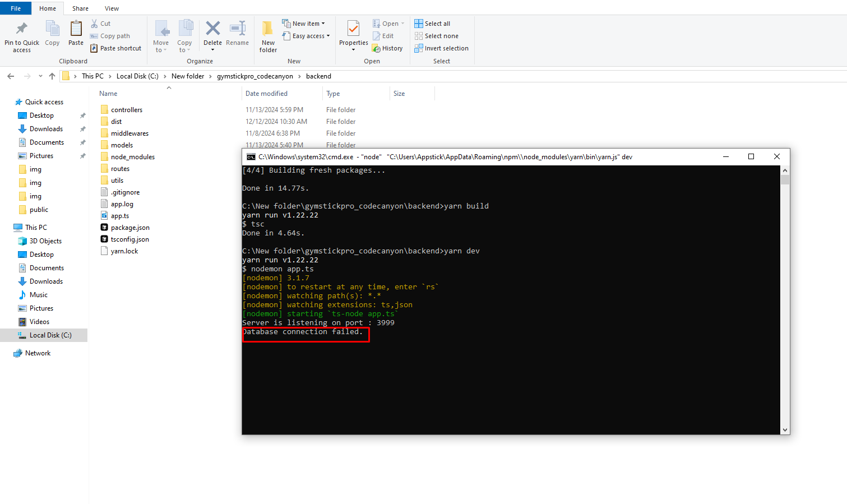The image size is (847, 504).
Task: Click the back navigation arrow
Action: tap(11, 76)
